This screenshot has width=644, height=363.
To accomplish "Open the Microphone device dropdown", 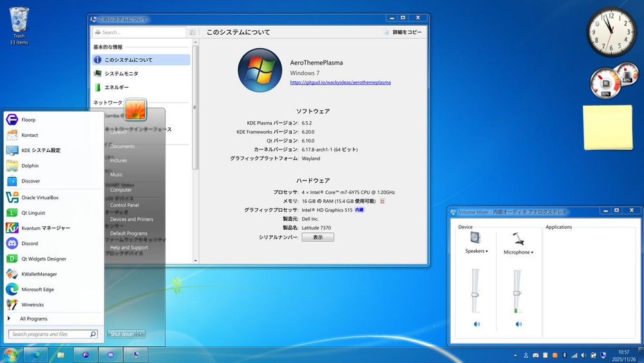I will point(518,252).
